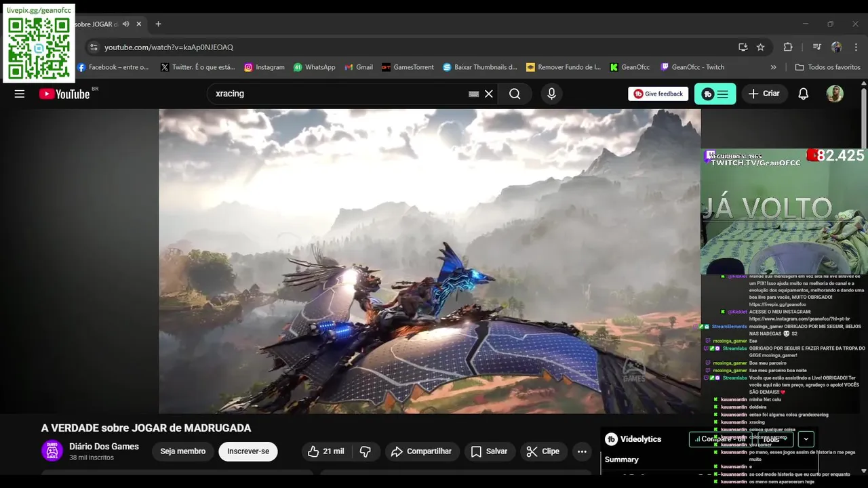
Task: Open Chrome's three-dot menu
Action: (855, 47)
